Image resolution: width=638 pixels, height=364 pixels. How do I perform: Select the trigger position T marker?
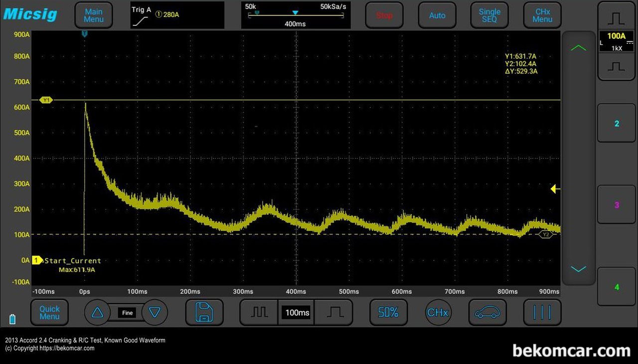[x=84, y=33]
